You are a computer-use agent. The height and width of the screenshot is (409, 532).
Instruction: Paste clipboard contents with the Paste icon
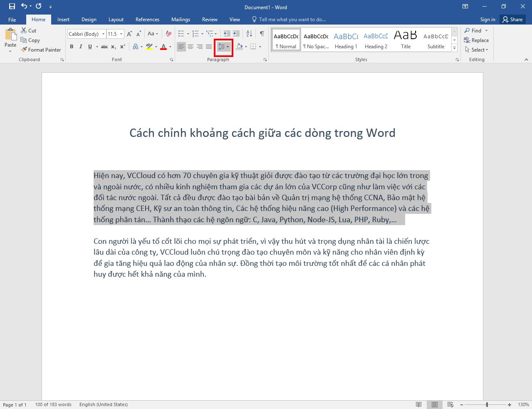pyautogui.click(x=10, y=35)
